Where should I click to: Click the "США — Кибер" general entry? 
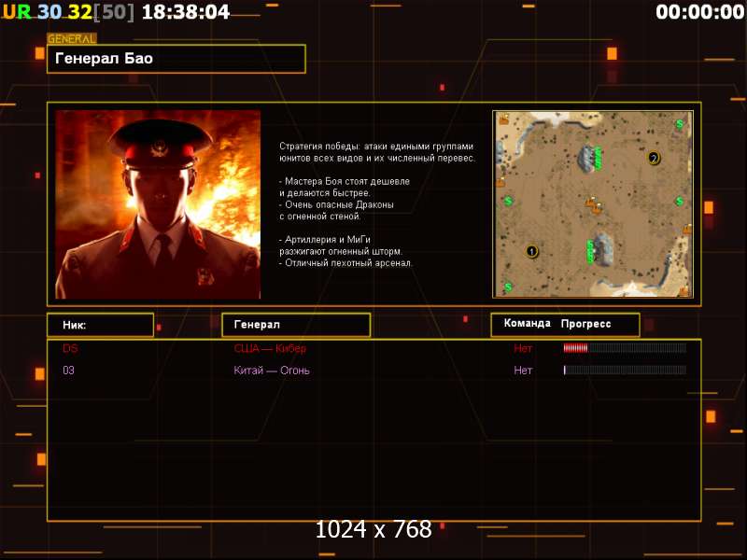(270, 348)
